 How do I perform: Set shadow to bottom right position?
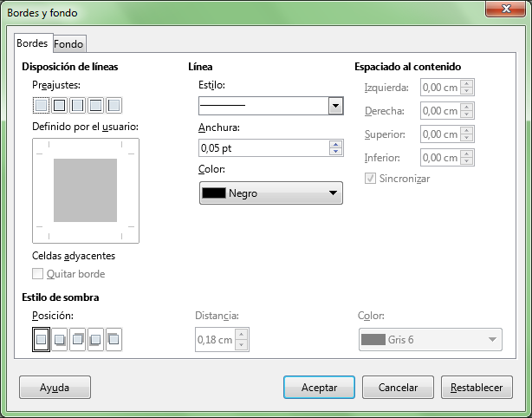pos(60,340)
